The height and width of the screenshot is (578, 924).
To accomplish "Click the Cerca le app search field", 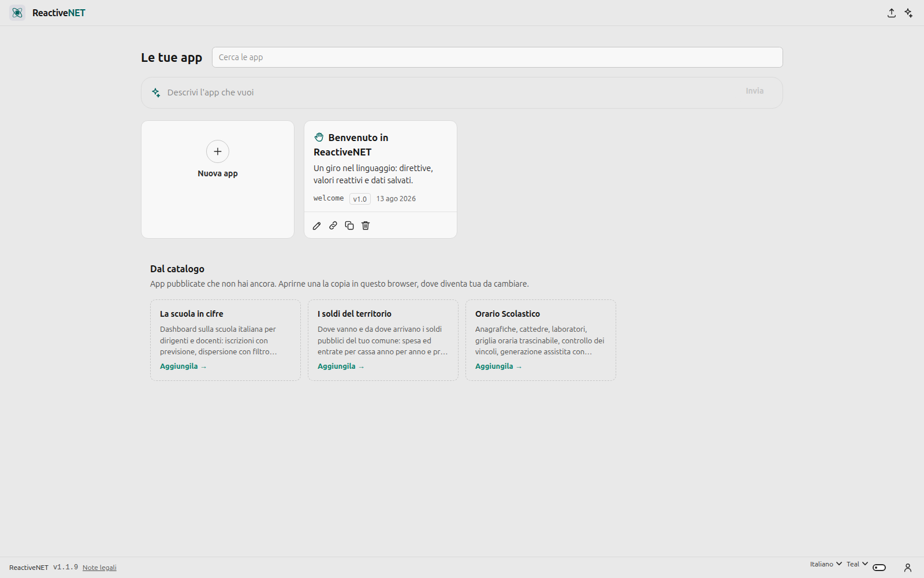I will tap(497, 57).
